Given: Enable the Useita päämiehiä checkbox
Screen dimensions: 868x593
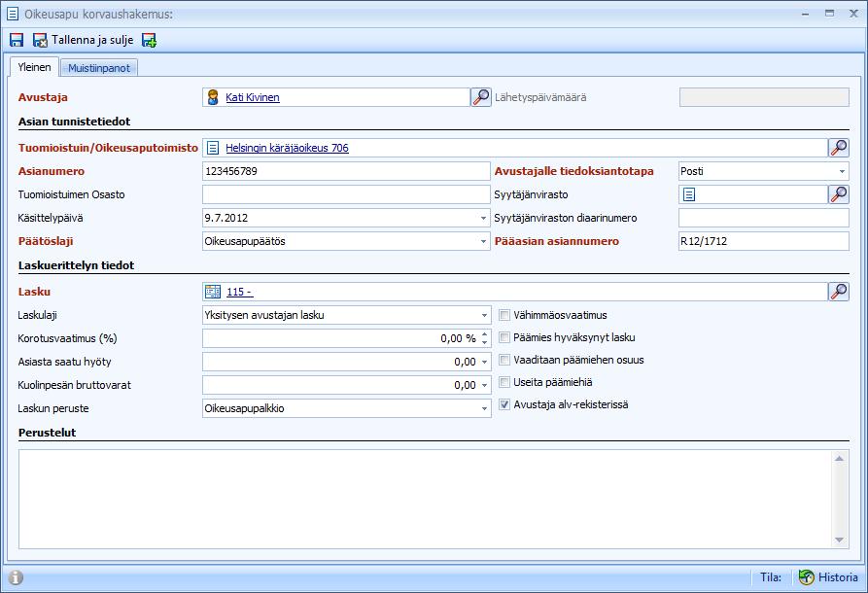Looking at the screenshot, I should (504, 382).
